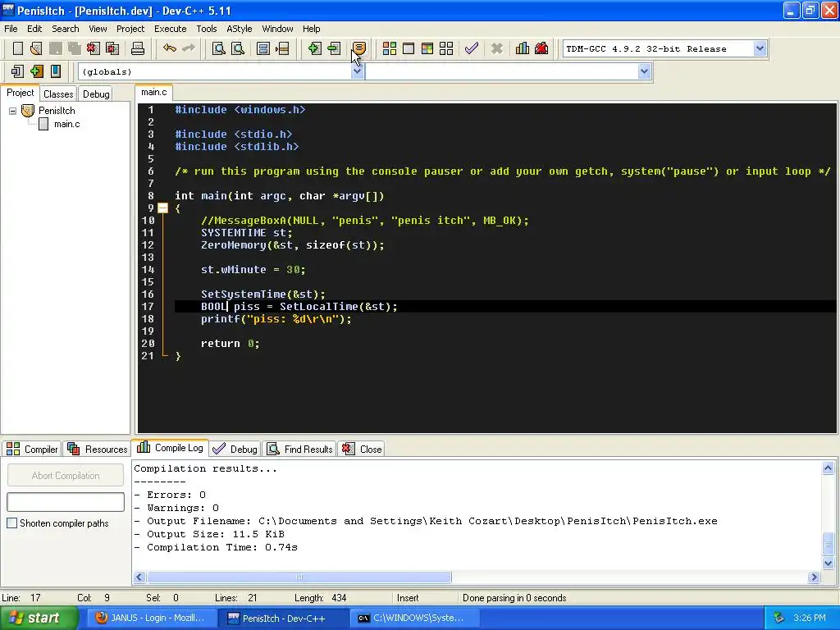Open Project Options via the shield icon
The image size is (840, 630).
coord(359,48)
